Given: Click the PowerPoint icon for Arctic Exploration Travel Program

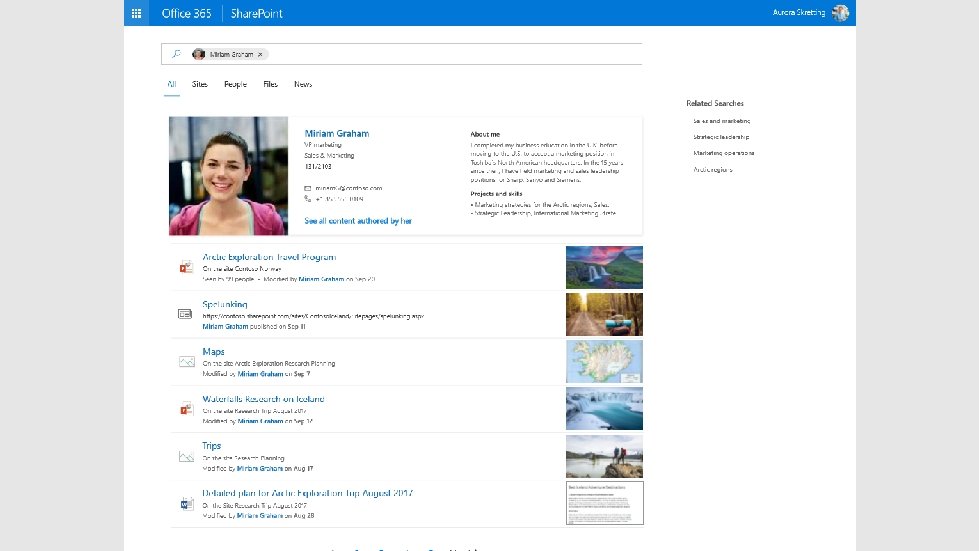Looking at the screenshot, I should tap(186, 267).
